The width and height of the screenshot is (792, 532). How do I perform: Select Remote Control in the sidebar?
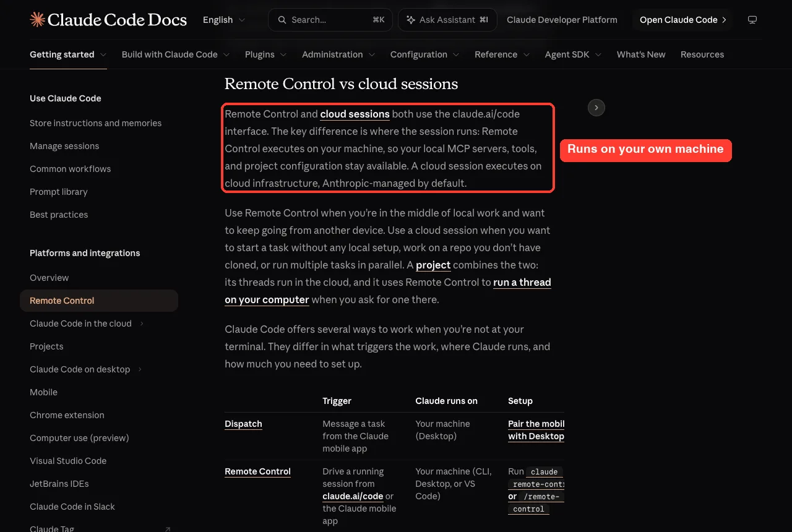(99, 301)
